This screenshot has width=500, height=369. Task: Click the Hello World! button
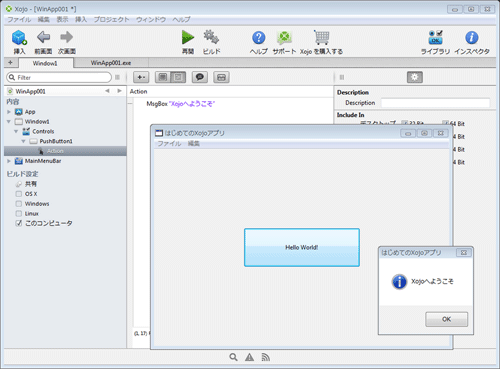302,247
